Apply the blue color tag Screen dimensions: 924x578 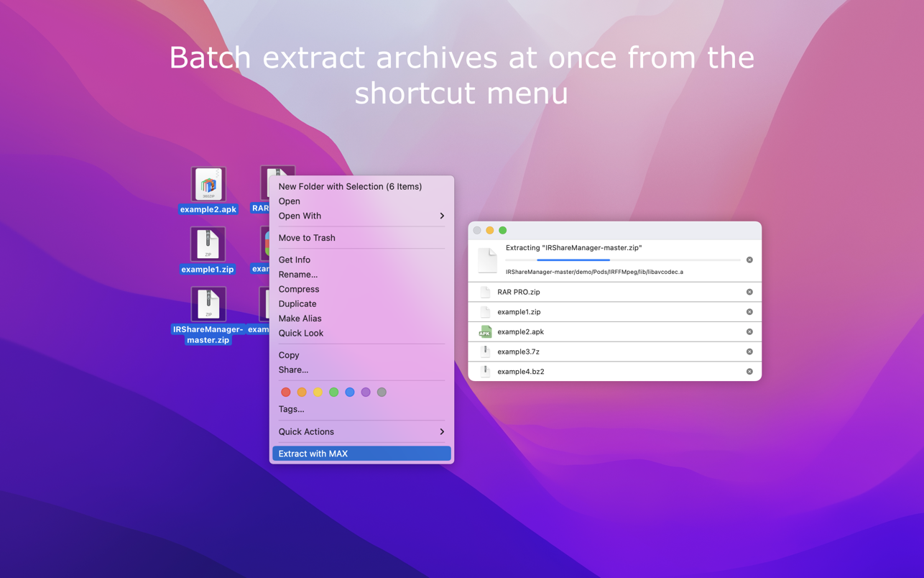click(350, 393)
